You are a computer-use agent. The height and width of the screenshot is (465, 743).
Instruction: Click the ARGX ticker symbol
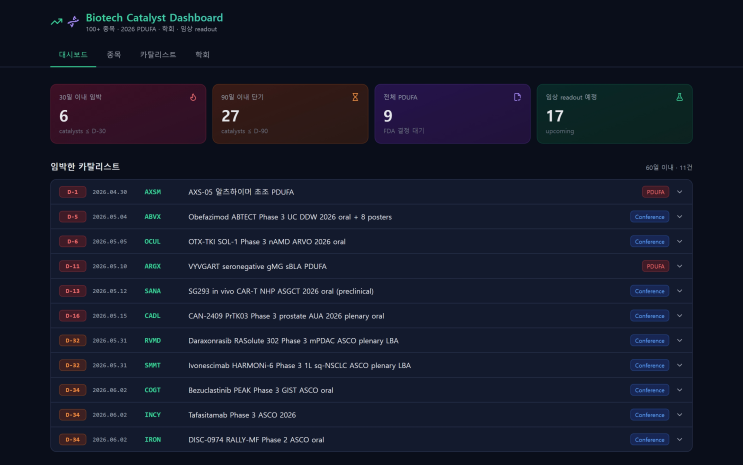pos(153,266)
